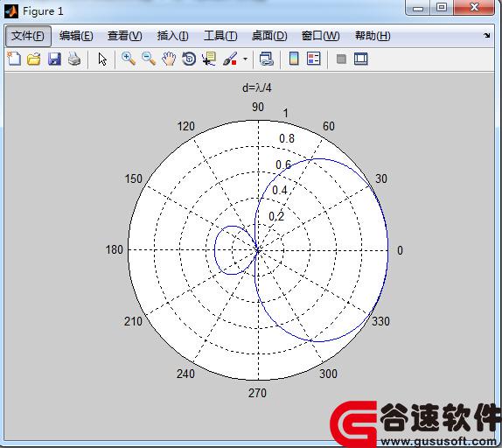The height and width of the screenshot is (448, 502).
Task: Click the Link Plot toolbar button
Action: (x=267, y=59)
